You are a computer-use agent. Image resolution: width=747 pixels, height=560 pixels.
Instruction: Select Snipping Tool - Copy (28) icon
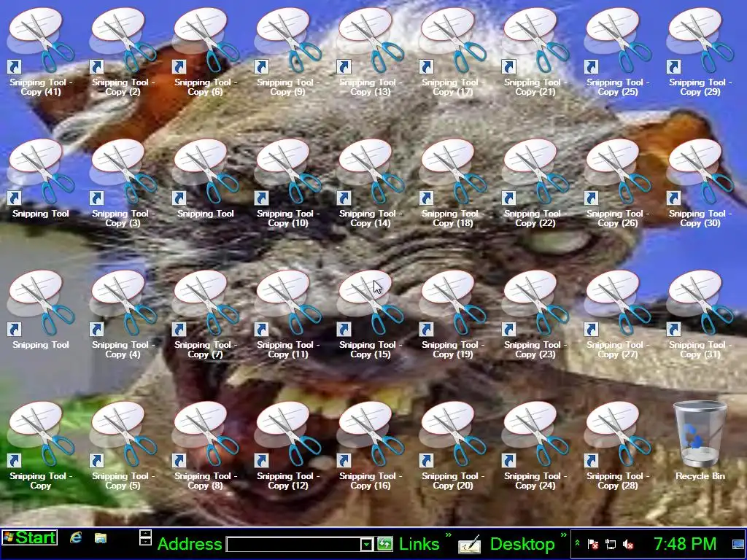617,446
